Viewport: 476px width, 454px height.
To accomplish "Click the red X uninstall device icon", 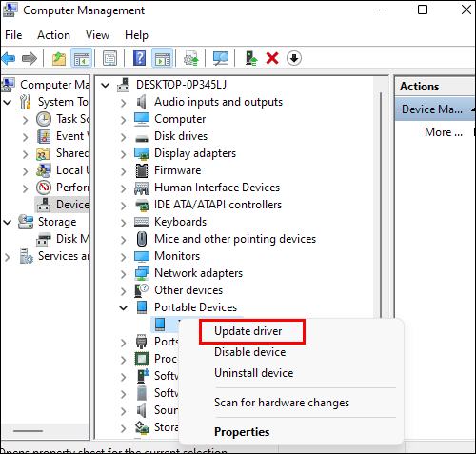I will 272,58.
